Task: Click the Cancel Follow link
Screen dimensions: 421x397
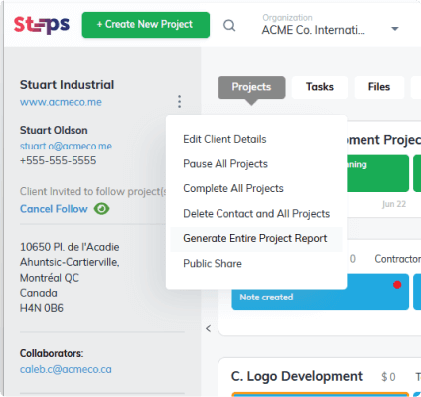Action: pyautogui.click(x=54, y=209)
